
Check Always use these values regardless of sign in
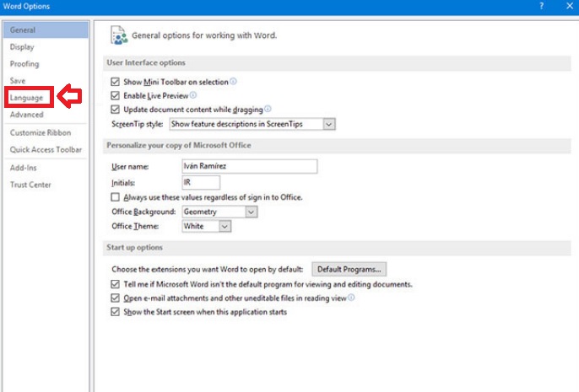pos(116,197)
